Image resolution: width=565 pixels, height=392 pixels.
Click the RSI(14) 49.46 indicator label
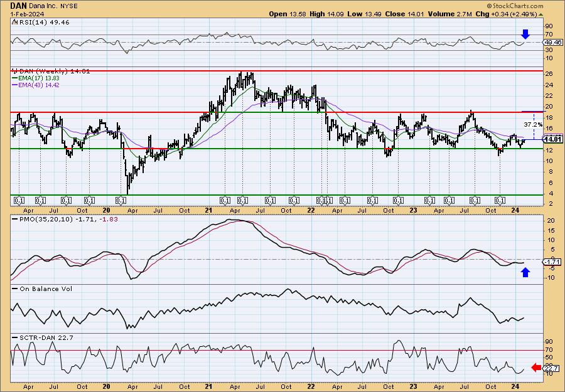43,23
